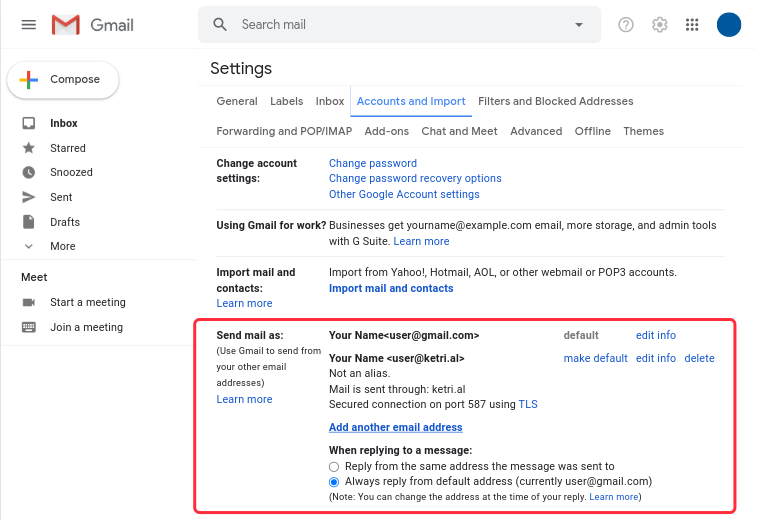The height and width of the screenshot is (520, 760).
Task: Click the Join a meeting keyboard icon
Action: 29,327
